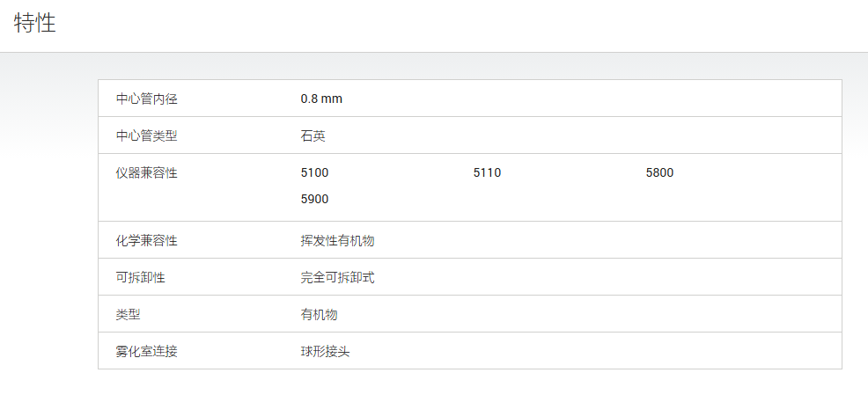The height and width of the screenshot is (402, 868).
Task: Select instrument model 5100
Action: pyautogui.click(x=314, y=173)
